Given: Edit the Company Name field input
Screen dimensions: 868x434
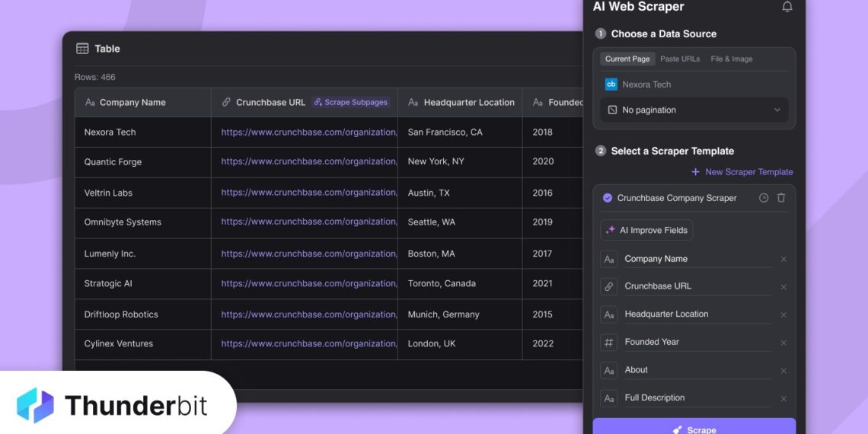Looking at the screenshot, I should coord(697,259).
